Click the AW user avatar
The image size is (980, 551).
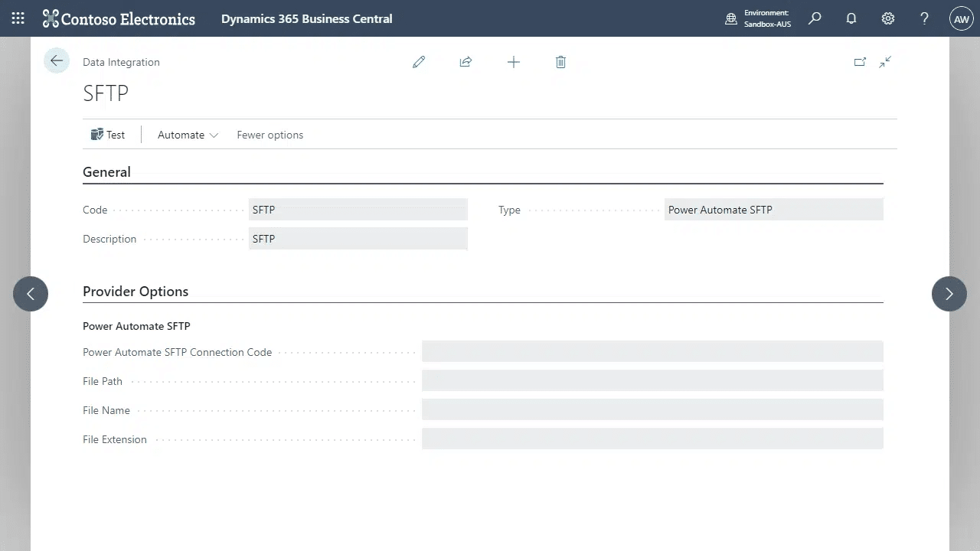(961, 19)
